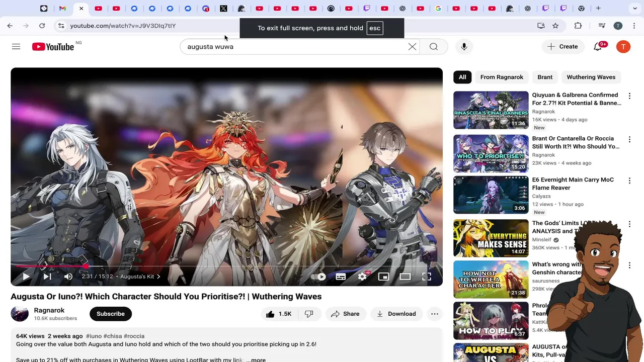Open options for E6 Evernight video
Viewport: 644px width, 362px height.
629,180
